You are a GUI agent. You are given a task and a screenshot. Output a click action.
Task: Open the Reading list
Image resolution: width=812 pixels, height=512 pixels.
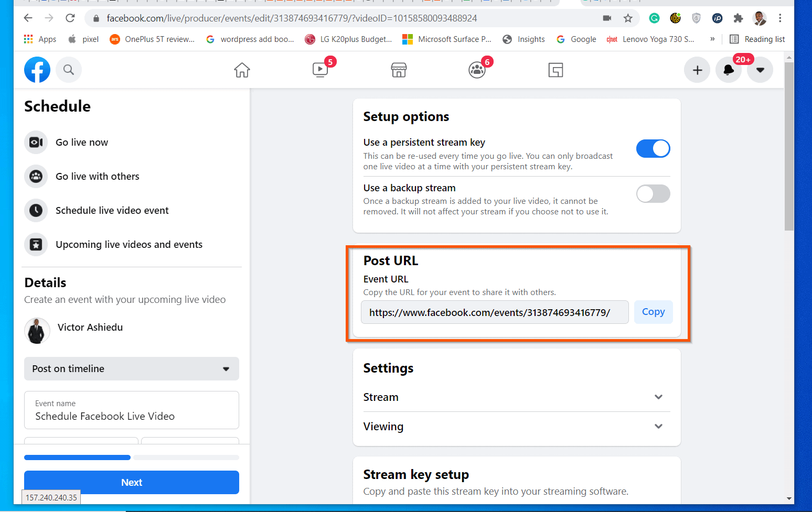757,39
